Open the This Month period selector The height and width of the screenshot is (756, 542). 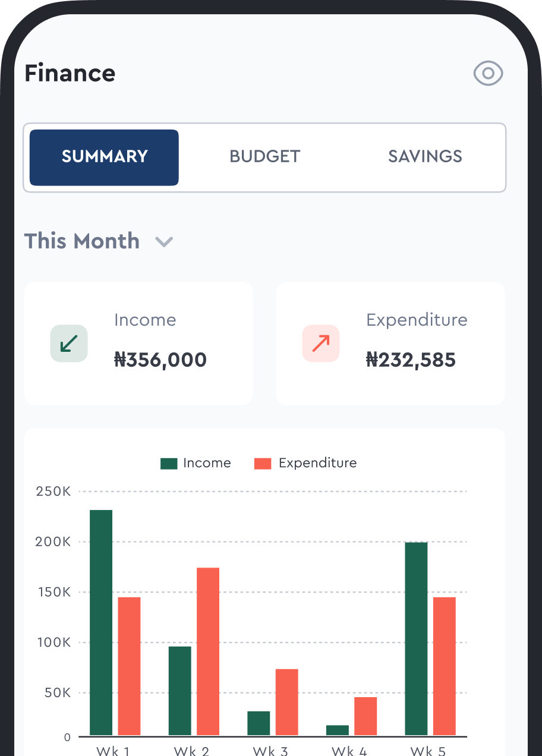(x=82, y=241)
